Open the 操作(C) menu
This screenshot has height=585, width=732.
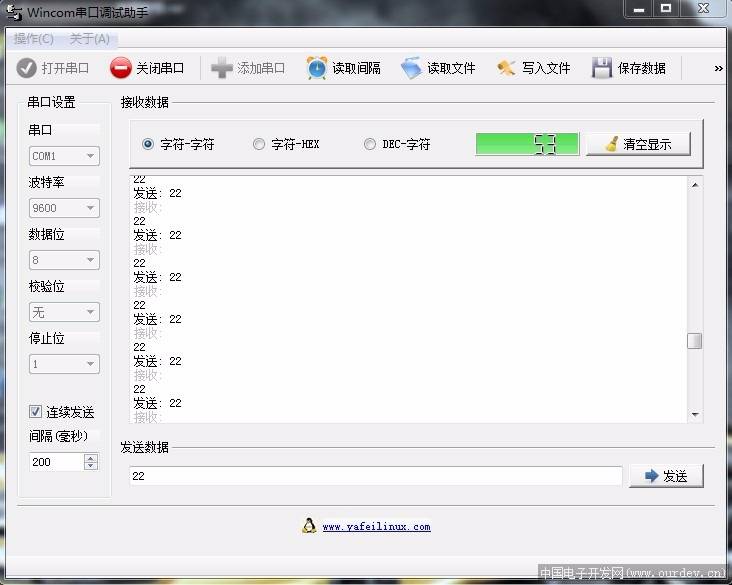tap(34, 39)
